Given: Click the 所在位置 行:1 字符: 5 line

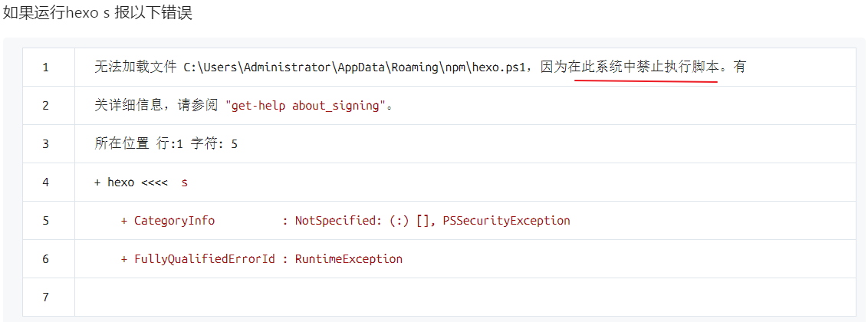Looking at the screenshot, I should click(x=166, y=144).
